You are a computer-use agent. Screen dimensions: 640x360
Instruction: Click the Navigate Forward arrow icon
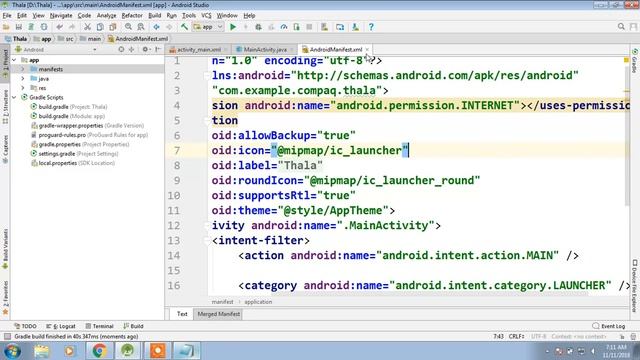click(x=169, y=27)
